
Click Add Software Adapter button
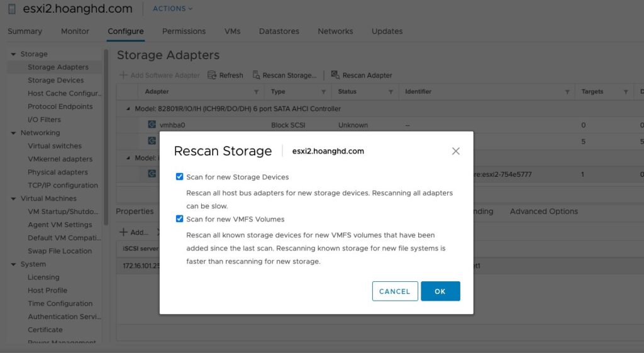click(x=159, y=75)
